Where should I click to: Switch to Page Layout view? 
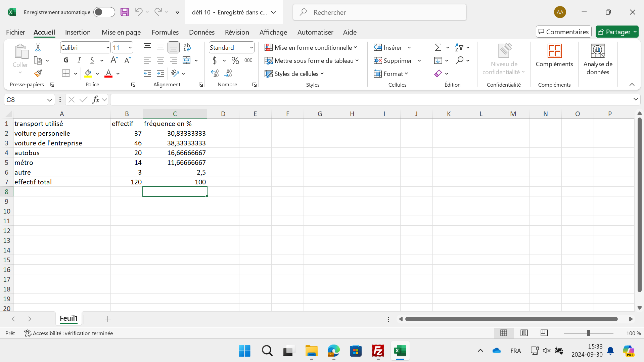tap(524, 333)
